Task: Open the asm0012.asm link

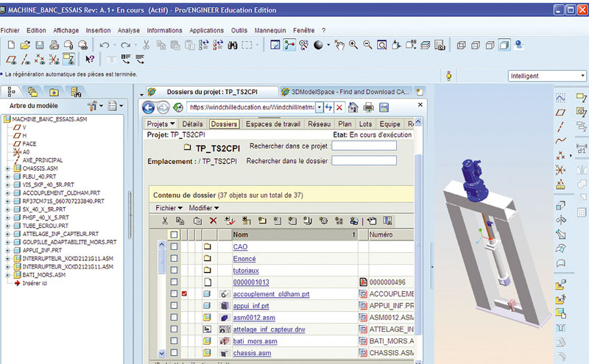Action: click(x=254, y=318)
